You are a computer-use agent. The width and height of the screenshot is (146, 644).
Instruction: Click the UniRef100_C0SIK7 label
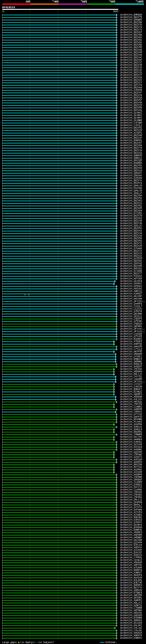tap(131, 384)
